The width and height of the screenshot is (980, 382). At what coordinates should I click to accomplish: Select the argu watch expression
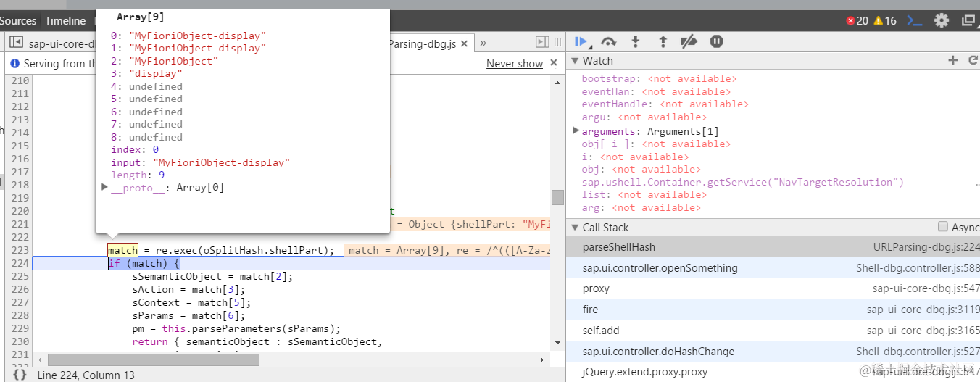(x=644, y=117)
